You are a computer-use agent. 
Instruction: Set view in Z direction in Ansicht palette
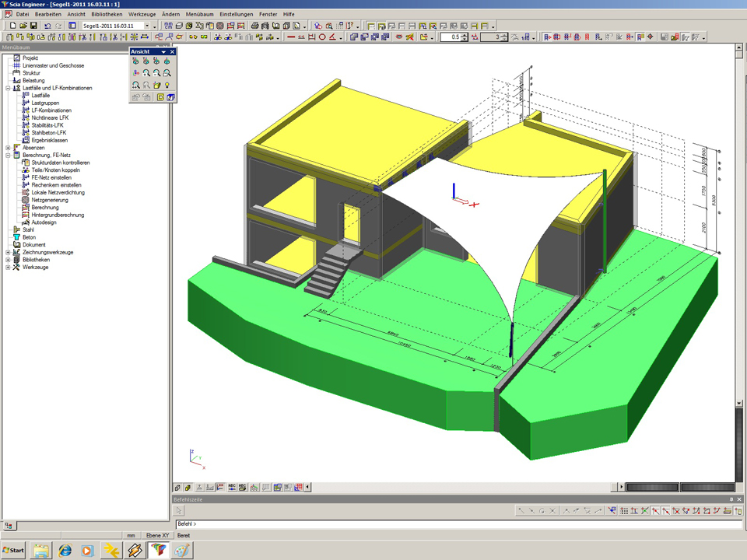(x=156, y=61)
